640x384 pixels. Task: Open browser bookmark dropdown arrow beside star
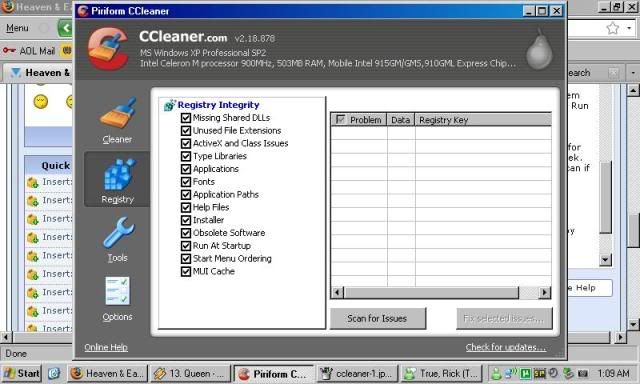(629, 28)
